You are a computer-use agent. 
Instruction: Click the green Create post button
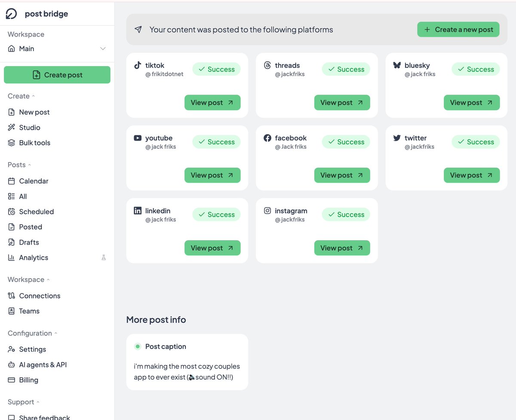[x=57, y=75]
